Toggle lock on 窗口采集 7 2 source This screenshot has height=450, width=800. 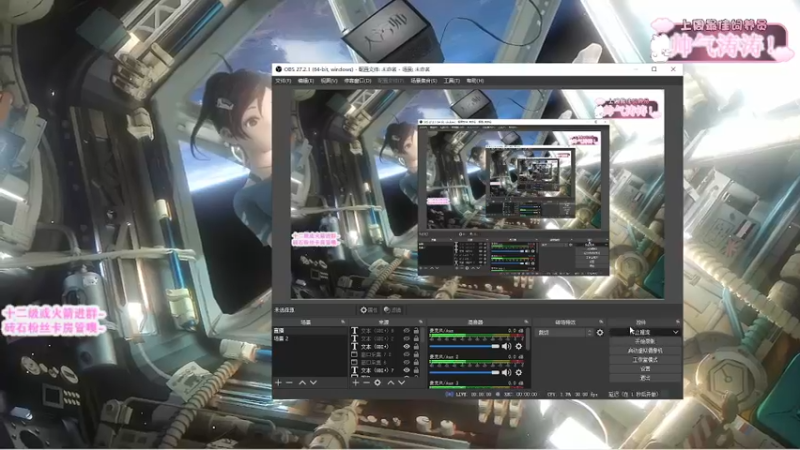(416, 354)
